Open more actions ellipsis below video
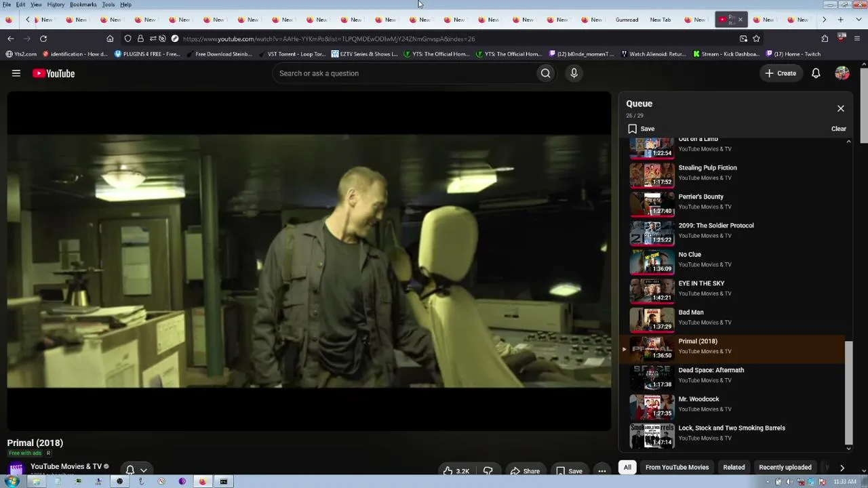This screenshot has height=488, width=868. (x=601, y=471)
